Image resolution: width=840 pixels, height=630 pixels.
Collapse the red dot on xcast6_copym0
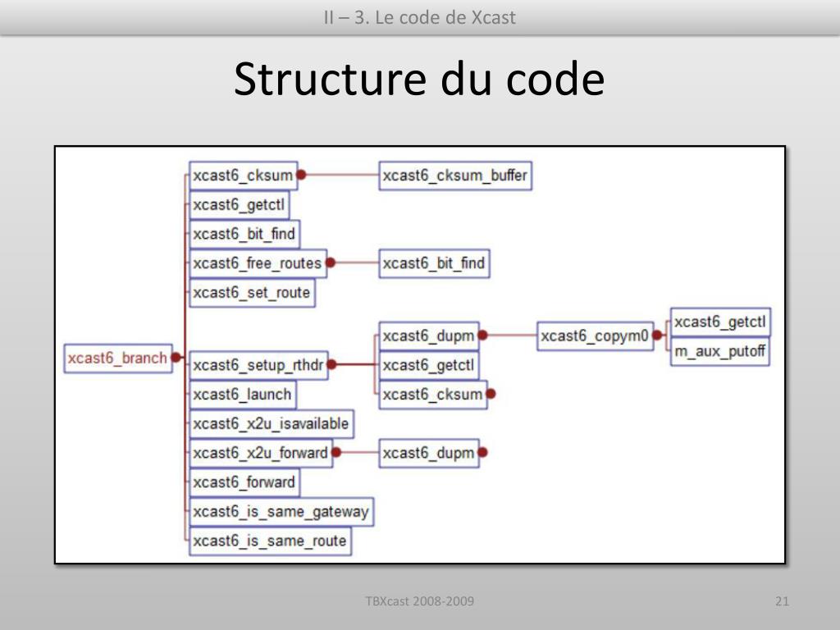pyautogui.click(x=657, y=336)
